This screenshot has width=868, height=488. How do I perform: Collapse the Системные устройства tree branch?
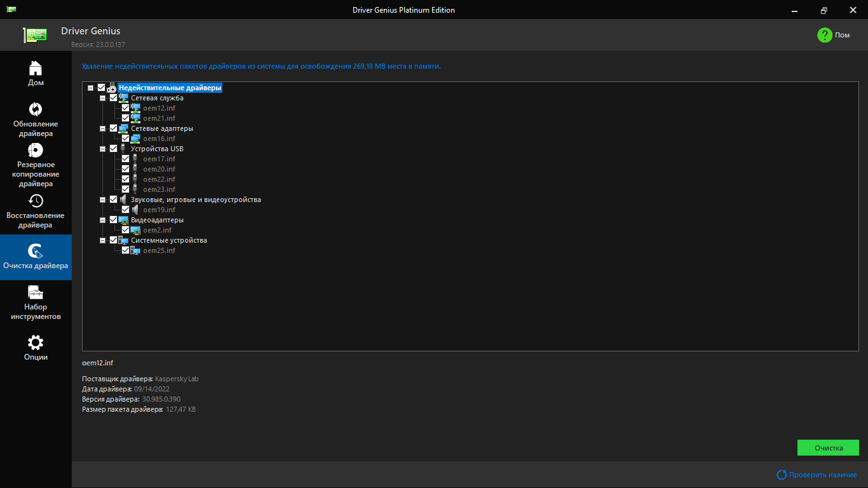point(102,240)
